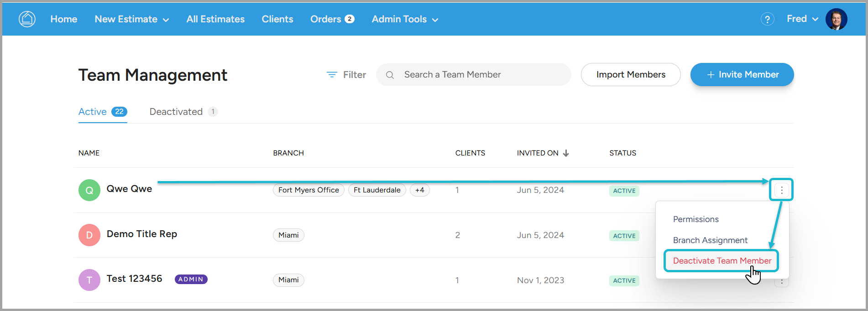Expand the +4 additional branches chip
Image resolution: width=868 pixels, height=311 pixels.
pos(419,190)
